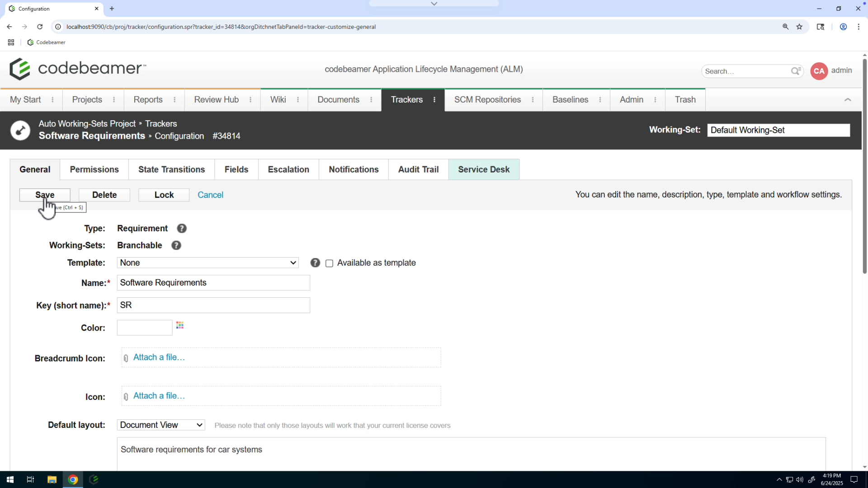Screen dimensions: 868x488
Task: Click the Lock button
Action: tap(164, 195)
